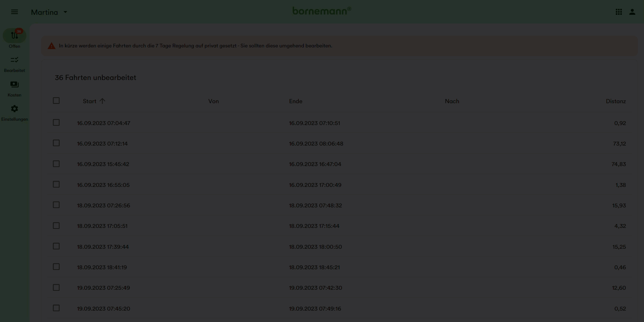Open the trip row with distance 74,83

coord(336,164)
